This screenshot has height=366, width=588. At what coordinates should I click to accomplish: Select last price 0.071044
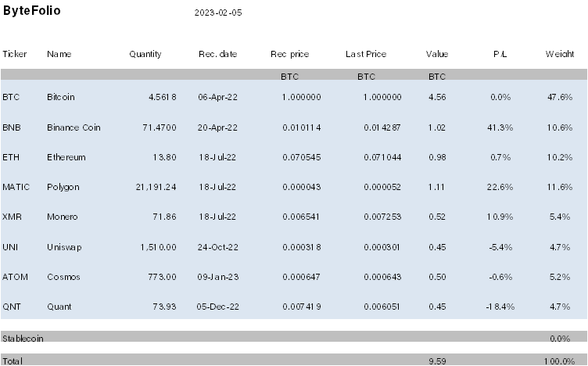(382, 157)
